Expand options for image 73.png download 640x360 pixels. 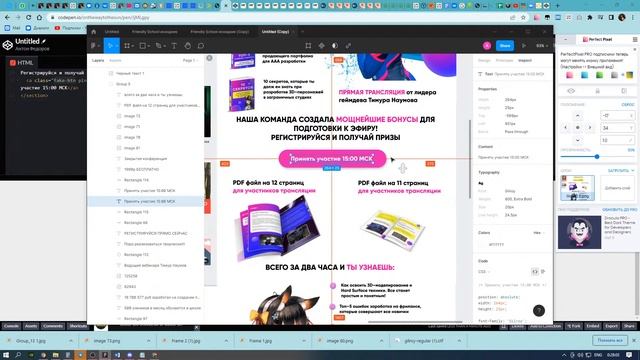[148, 340]
